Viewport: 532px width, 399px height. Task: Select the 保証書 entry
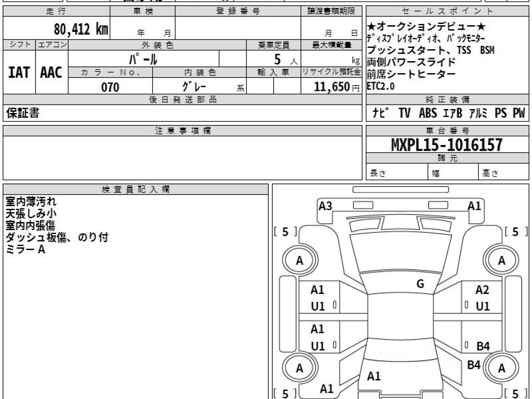(x=23, y=113)
